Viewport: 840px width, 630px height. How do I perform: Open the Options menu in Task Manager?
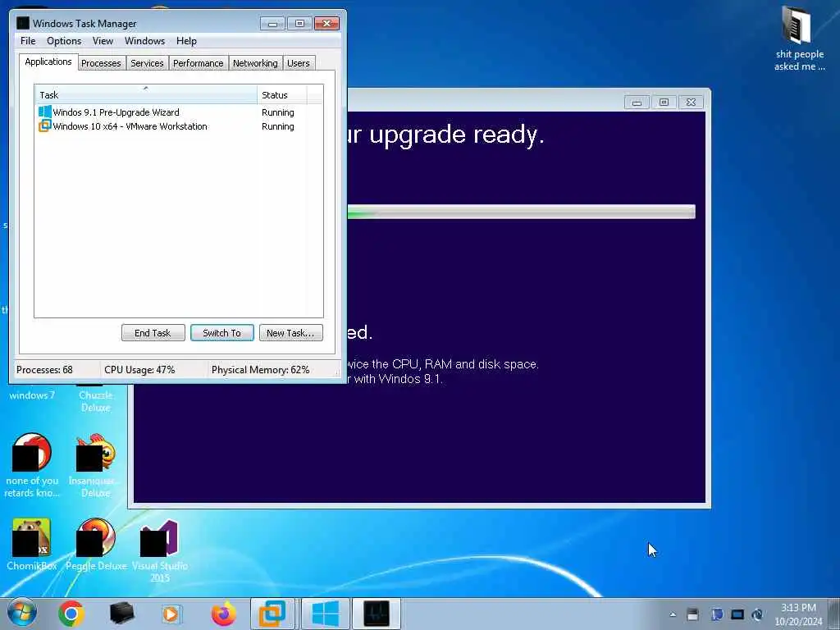pos(64,41)
